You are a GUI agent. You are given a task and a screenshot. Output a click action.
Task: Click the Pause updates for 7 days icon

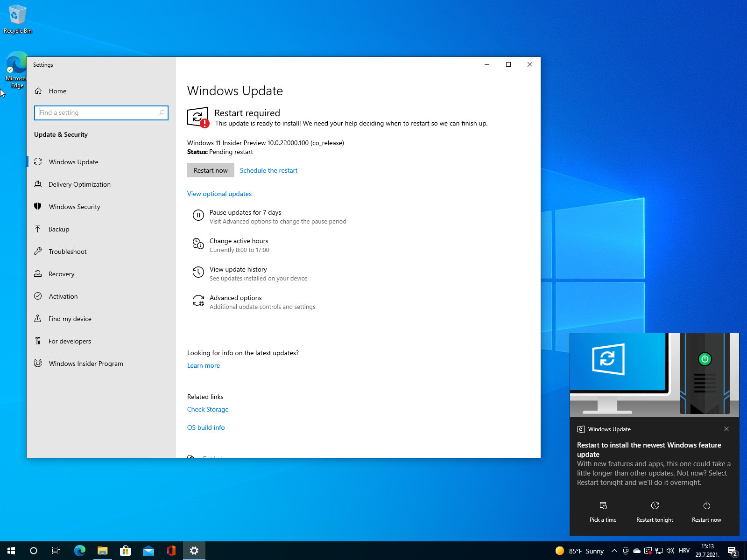tap(198, 215)
